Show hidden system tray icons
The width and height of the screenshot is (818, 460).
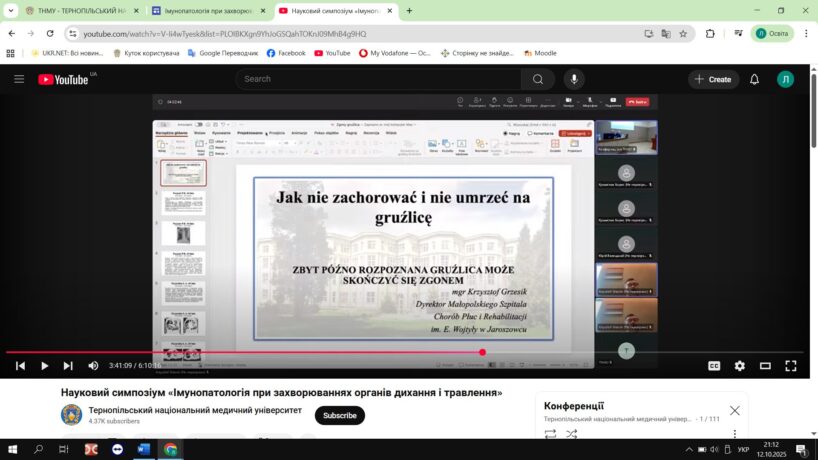pos(689,450)
